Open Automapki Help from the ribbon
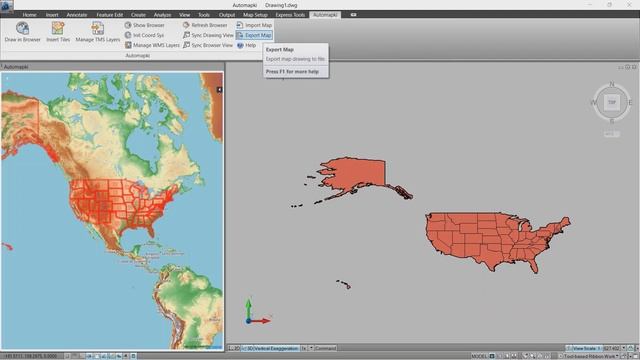The image size is (640, 360). pos(247,45)
